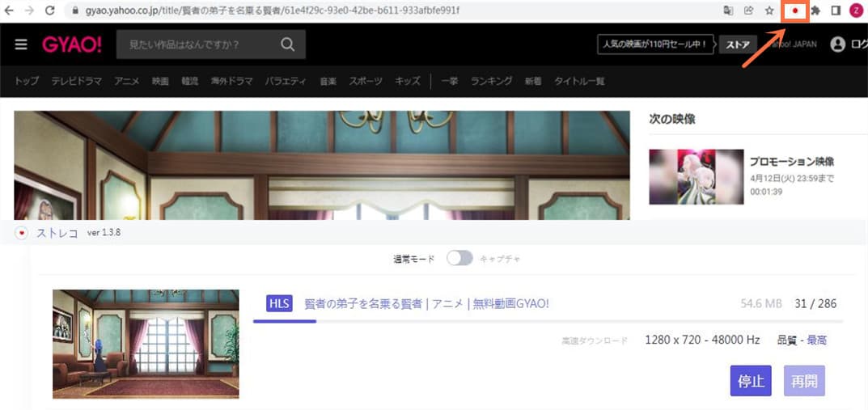Click the 4月12日(火) 23:59まで text
The width and height of the screenshot is (868, 410).
[792, 178]
